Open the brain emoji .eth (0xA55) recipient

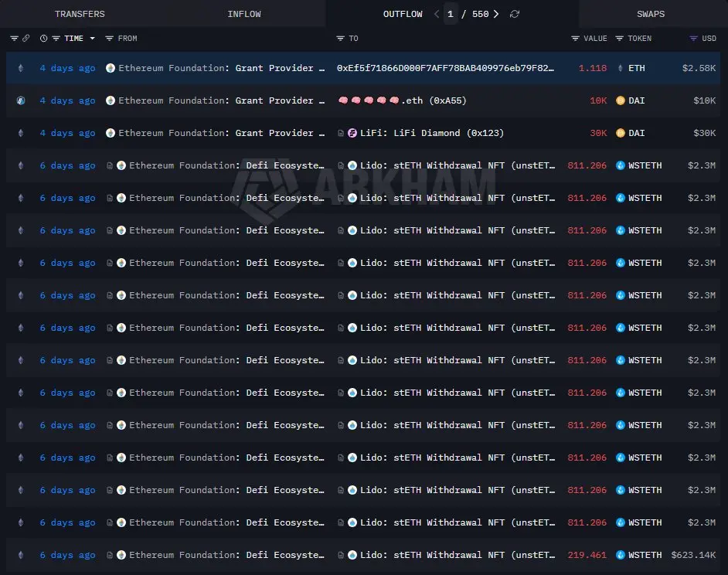(x=402, y=100)
